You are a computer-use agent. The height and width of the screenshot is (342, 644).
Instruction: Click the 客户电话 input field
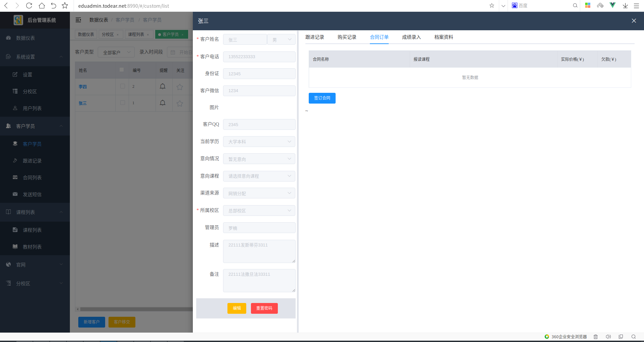(259, 57)
